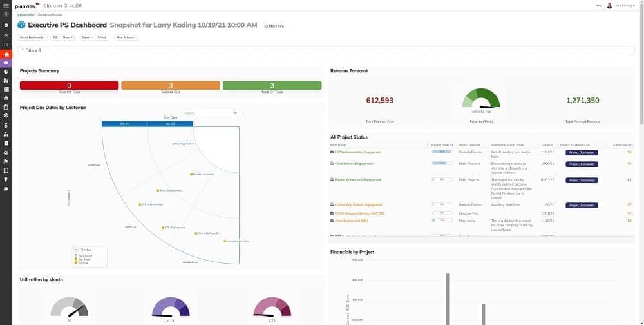Image resolution: width=644 pixels, height=325 pixels.
Task: Open the Recent Dashboards dropdown
Action: tap(33, 37)
